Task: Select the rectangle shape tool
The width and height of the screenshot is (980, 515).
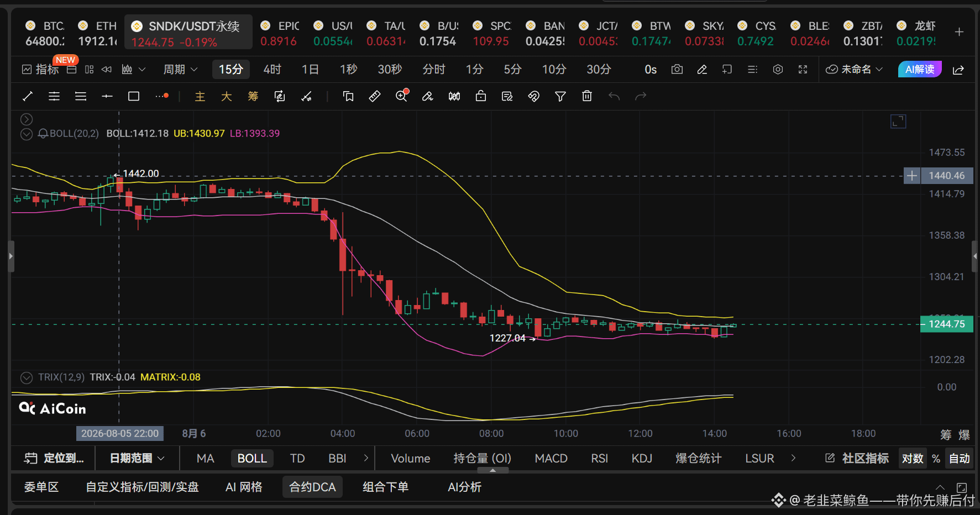Action: tap(134, 97)
